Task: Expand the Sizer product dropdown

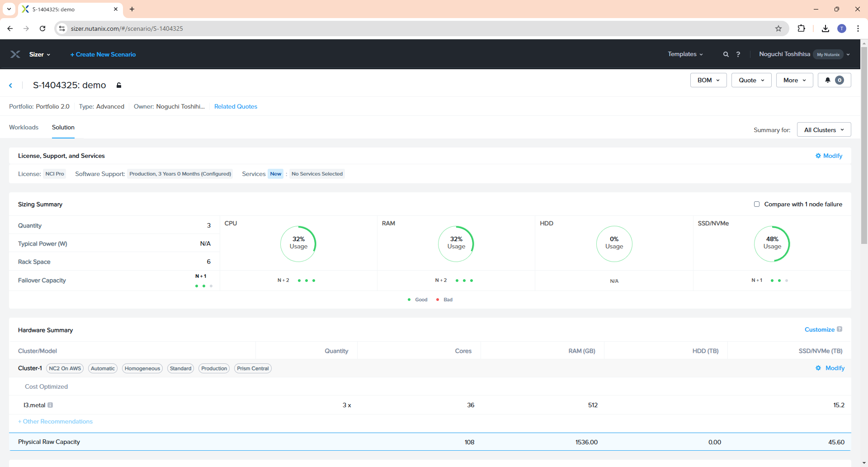Action: tap(40, 54)
